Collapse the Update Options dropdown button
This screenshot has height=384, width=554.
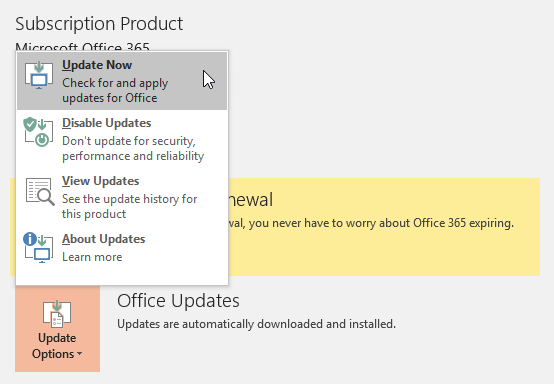coord(57,329)
